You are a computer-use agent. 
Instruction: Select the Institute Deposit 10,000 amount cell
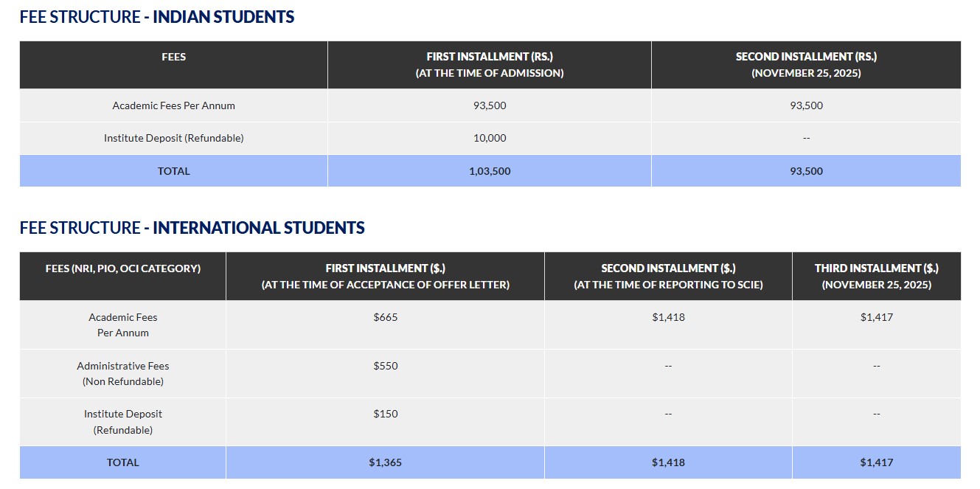(490, 138)
